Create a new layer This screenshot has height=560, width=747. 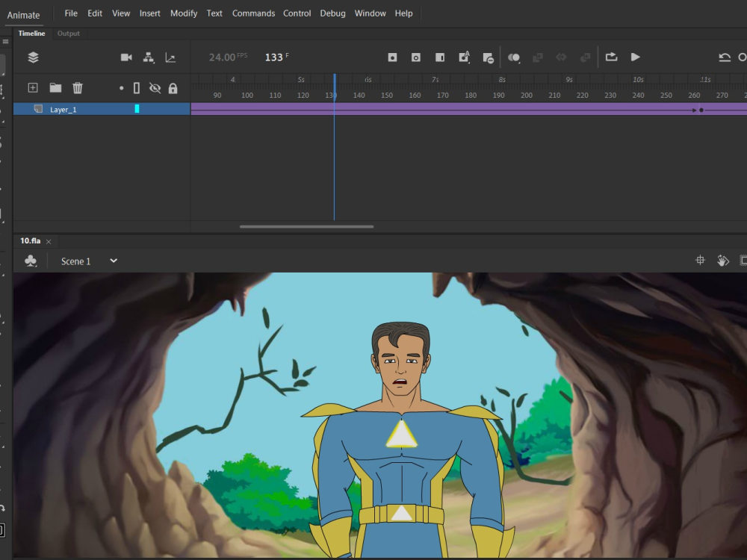(33, 87)
